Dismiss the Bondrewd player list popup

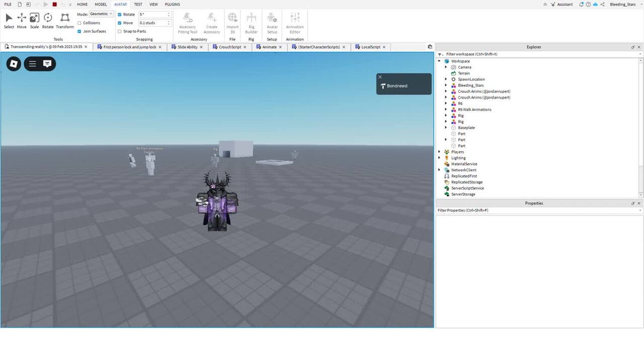click(x=380, y=77)
